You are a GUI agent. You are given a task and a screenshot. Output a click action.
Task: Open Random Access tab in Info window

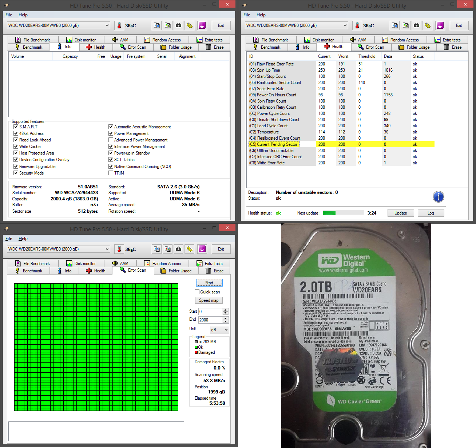click(163, 40)
